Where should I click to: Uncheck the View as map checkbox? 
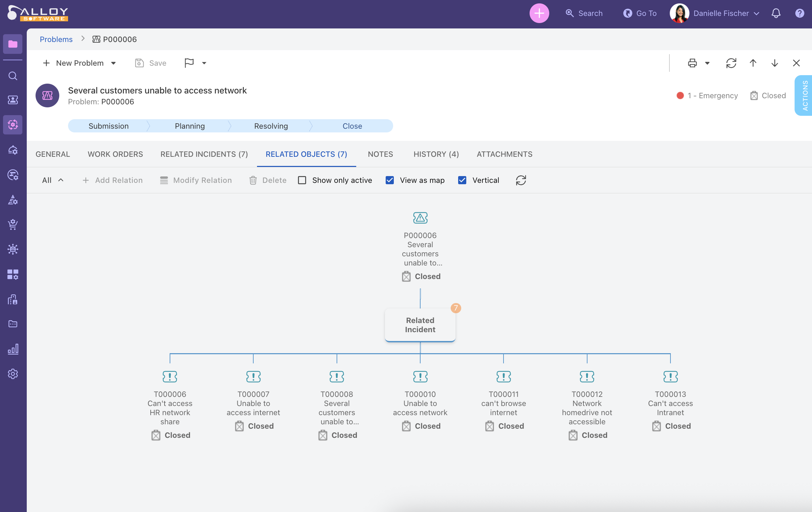point(390,180)
